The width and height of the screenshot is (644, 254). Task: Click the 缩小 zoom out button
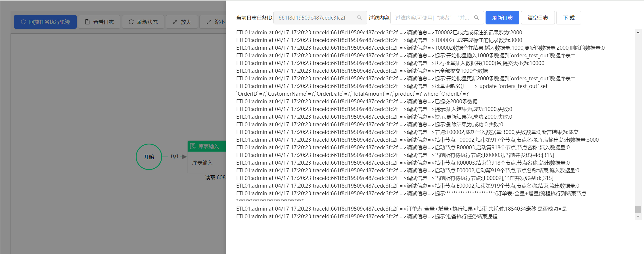213,22
